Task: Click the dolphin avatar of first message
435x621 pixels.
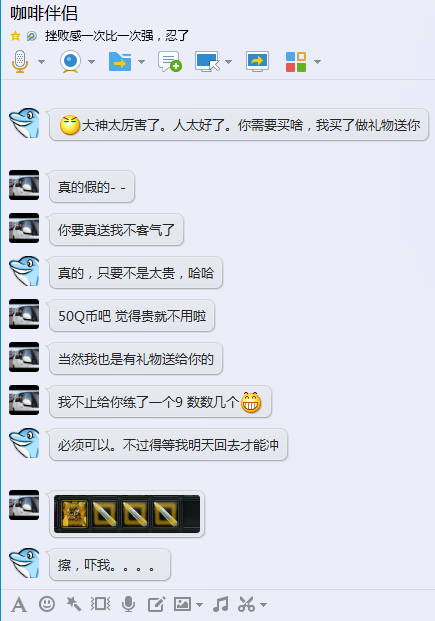Action: coord(25,123)
